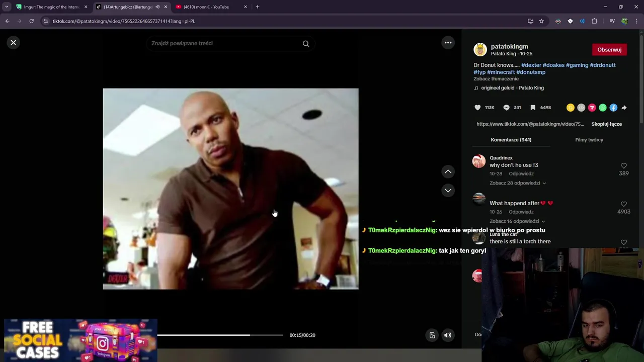644x362 pixels.
Task: Click Zobacz tłumaczenie under the caption
Action: [x=496, y=79]
